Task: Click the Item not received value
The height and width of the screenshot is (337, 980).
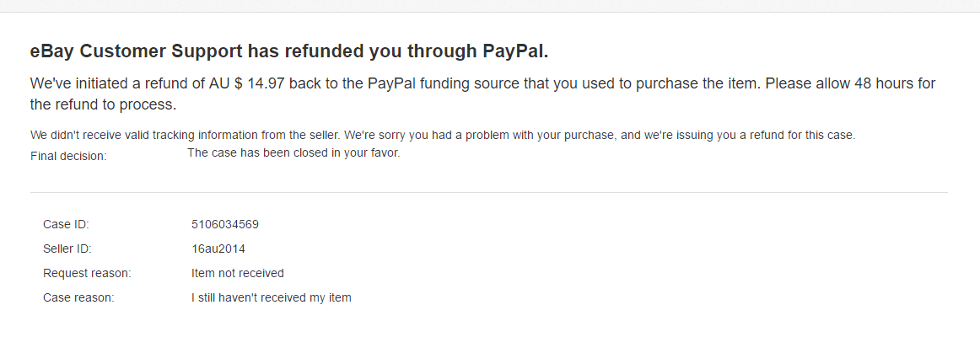Action: pyautogui.click(x=238, y=273)
